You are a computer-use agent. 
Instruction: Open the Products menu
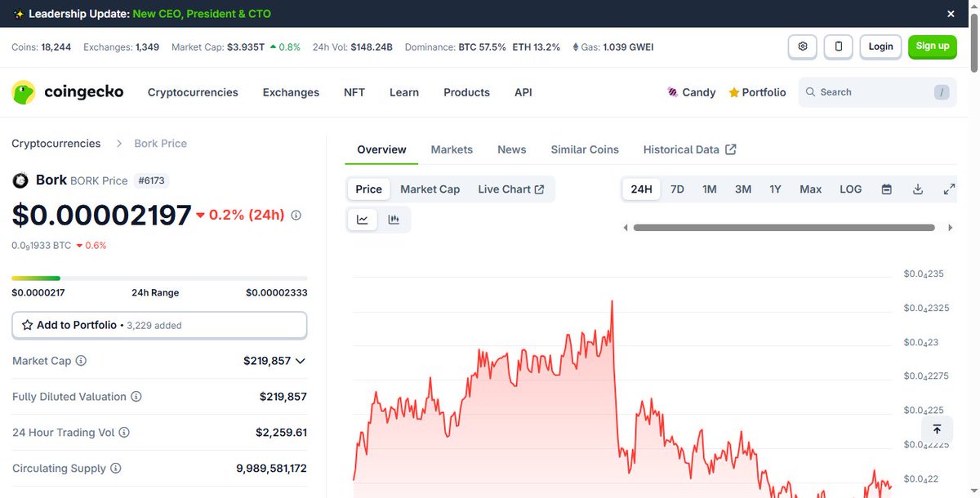coord(466,92)
